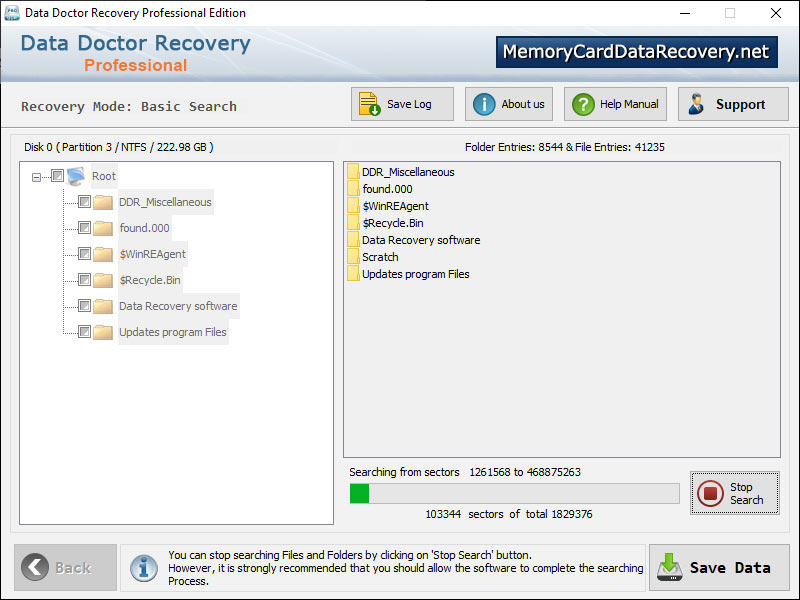
Task: Click the Save Log icon
Action: (366, 103)
